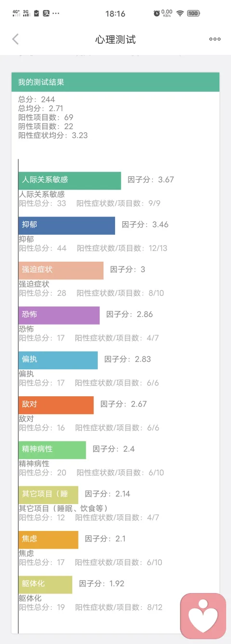231x644 pixels.
Task: Select the purple 恐怖 bar
Action: coord(59,315)
